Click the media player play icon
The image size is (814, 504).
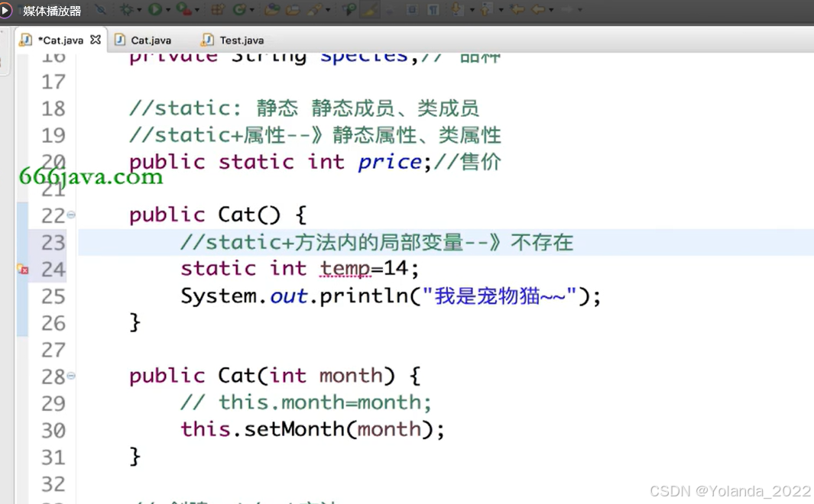pyautogui.click(x=5, y=10)
